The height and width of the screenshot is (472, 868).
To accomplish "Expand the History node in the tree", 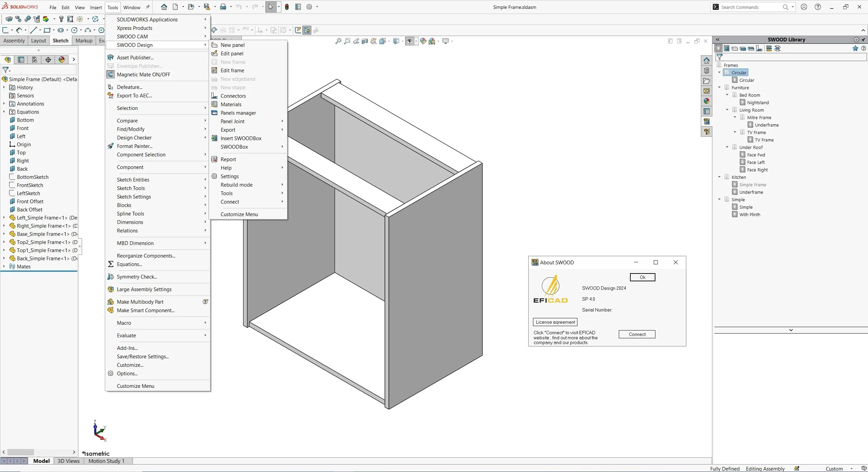I will point(4,87).
